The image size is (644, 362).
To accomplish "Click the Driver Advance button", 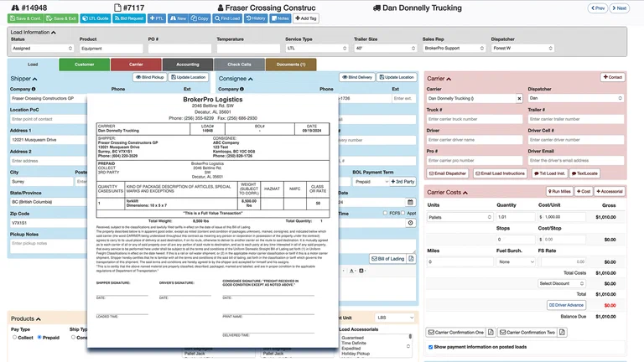I will click(x=566, y=305).
